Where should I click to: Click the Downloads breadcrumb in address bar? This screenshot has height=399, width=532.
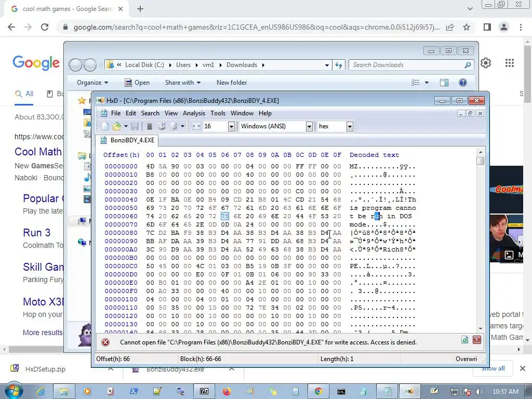(242, 65)
